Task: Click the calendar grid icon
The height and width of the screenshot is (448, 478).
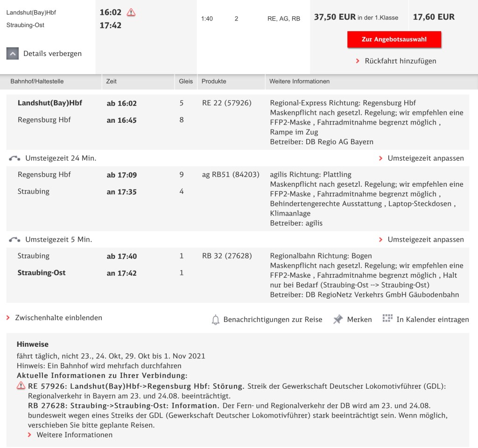Action: coord(387,319)
